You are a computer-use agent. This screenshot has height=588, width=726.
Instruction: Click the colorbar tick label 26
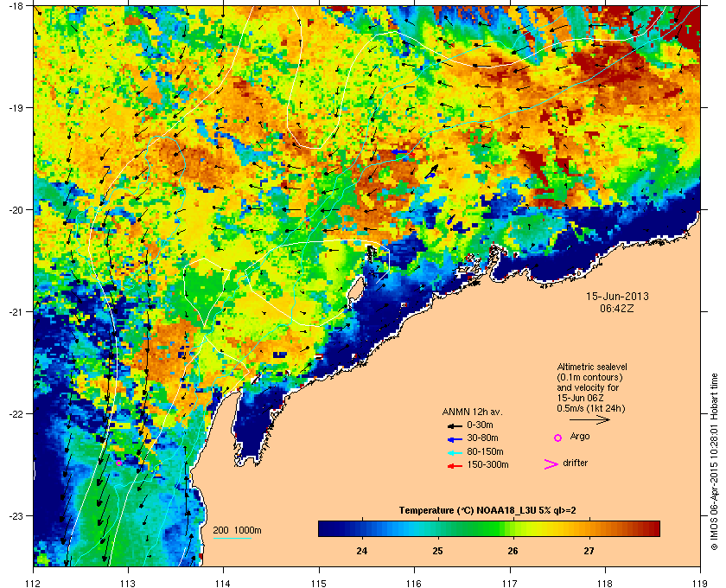[x=513, y=551]
